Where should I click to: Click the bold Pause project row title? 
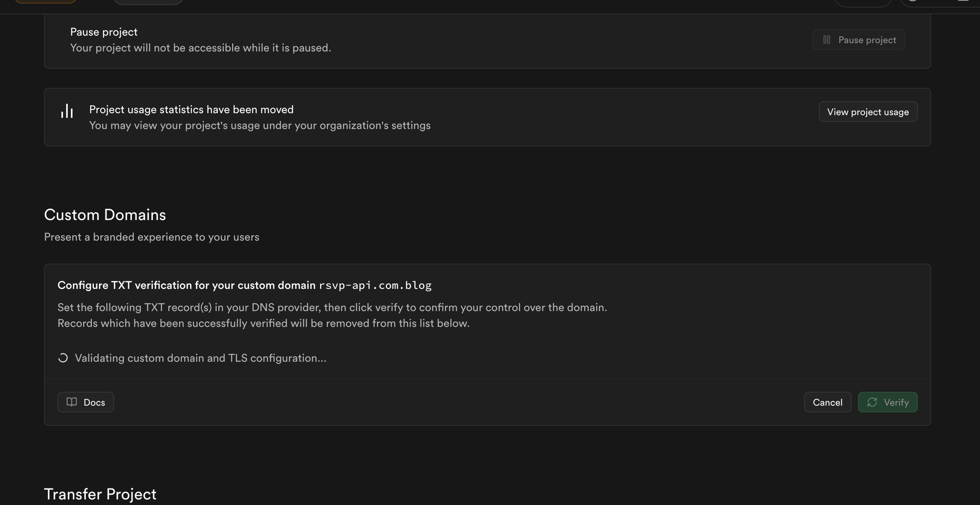click(x=104, y=32)
